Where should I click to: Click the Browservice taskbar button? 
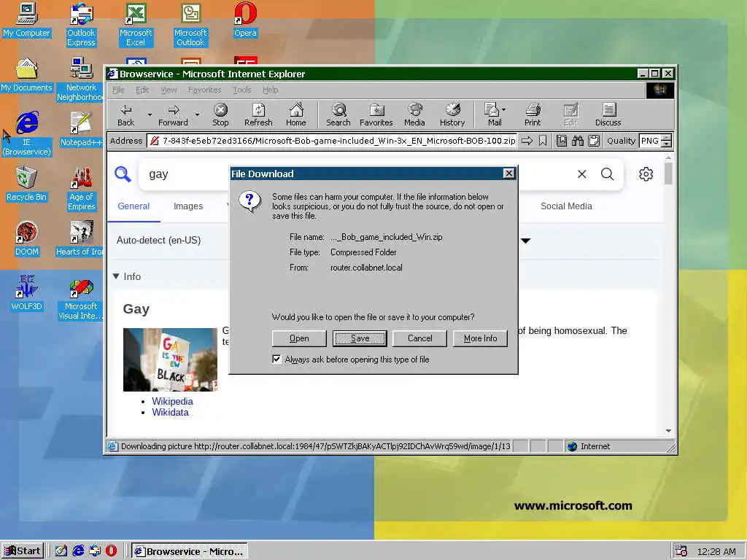(x=190, y=551)
